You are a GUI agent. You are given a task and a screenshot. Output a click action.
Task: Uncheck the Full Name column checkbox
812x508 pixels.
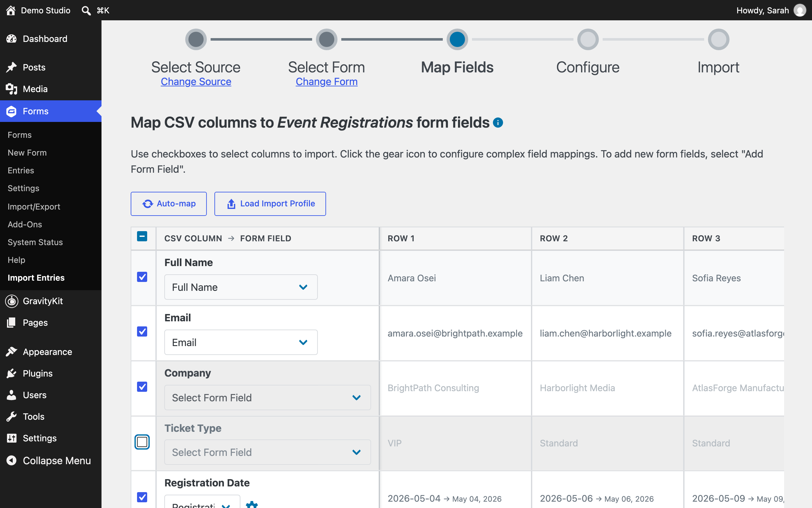[142, 277]
